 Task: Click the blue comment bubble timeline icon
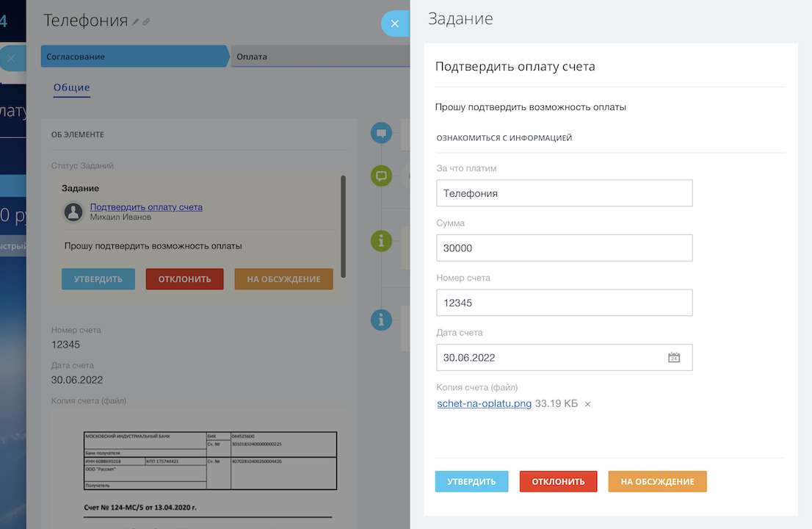(x=381, y=133)
